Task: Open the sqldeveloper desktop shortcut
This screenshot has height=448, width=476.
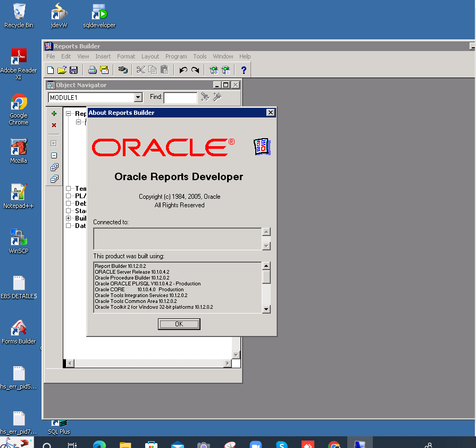Action: (99, 16)
